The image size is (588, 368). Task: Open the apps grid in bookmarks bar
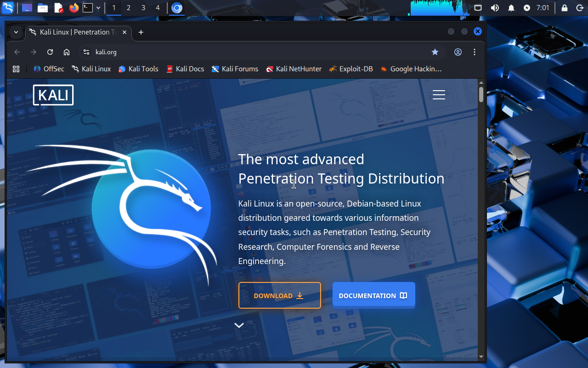16,69
